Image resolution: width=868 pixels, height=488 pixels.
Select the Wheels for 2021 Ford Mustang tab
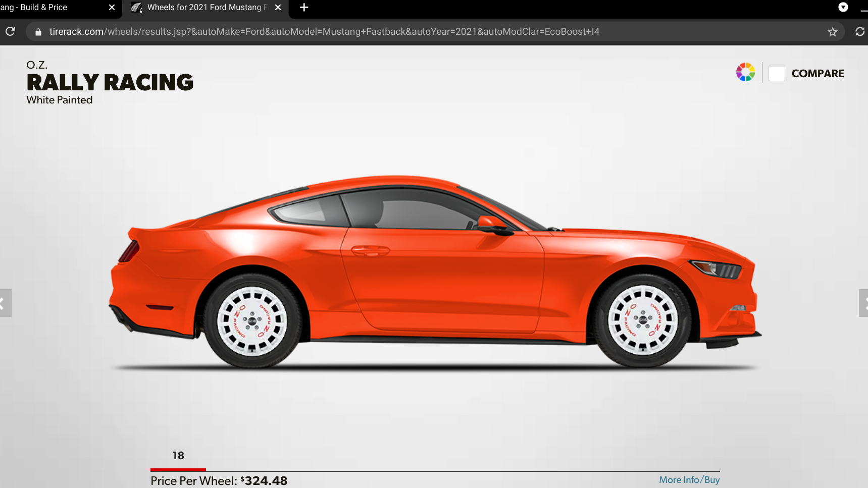[205, 7]
